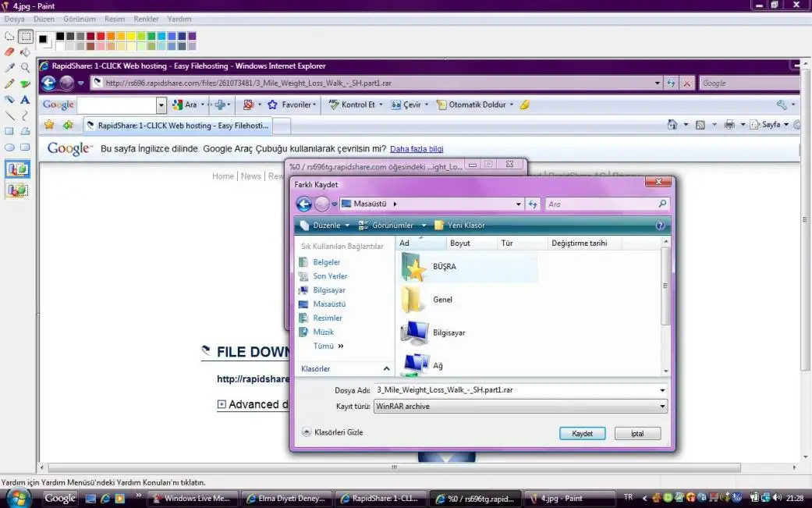Select the Free-Form Select tool in Paint

(9, 36)
